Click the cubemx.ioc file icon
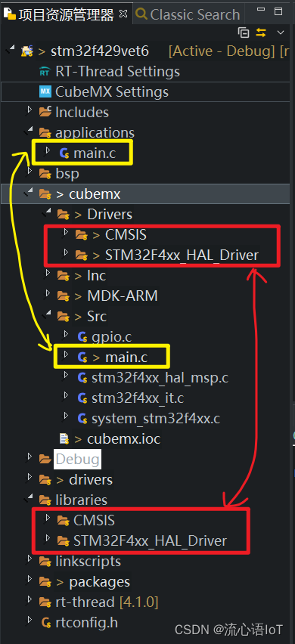This screenshot has width=295, height=644. [64, 439]
